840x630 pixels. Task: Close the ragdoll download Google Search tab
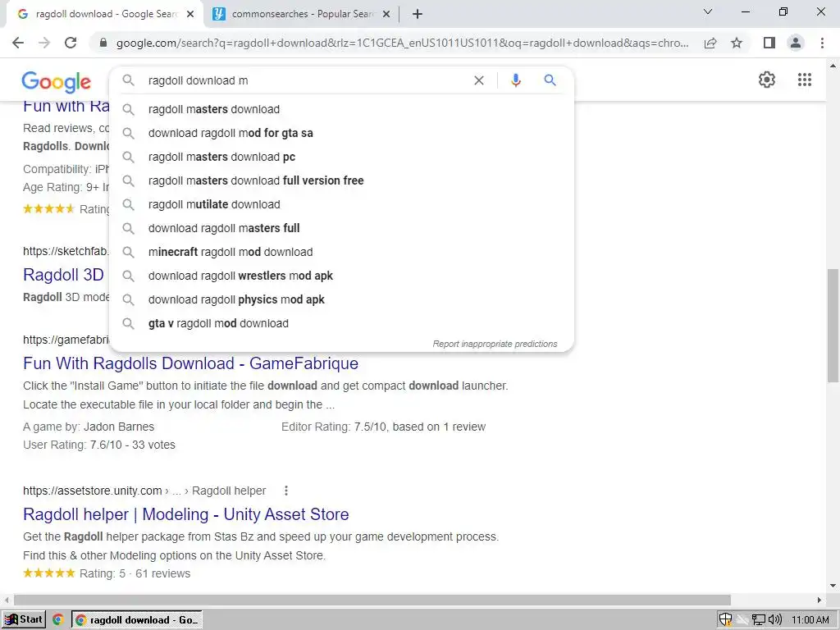(190, 15)
